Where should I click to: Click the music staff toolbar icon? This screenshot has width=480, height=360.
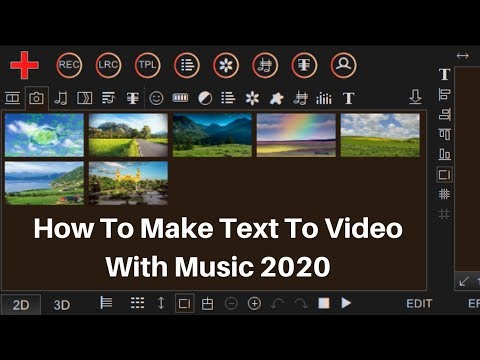click(300, 98)
